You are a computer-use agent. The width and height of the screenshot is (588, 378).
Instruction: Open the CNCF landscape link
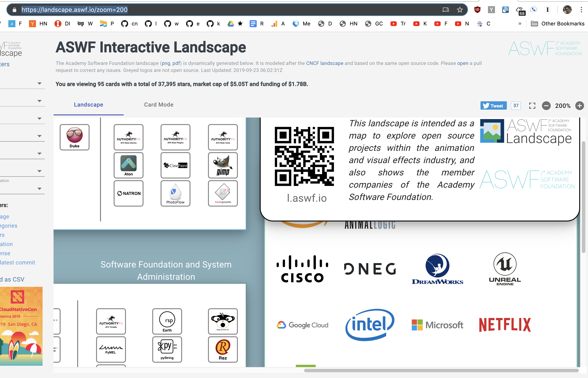pyautogui.click(x=324, y=63)
